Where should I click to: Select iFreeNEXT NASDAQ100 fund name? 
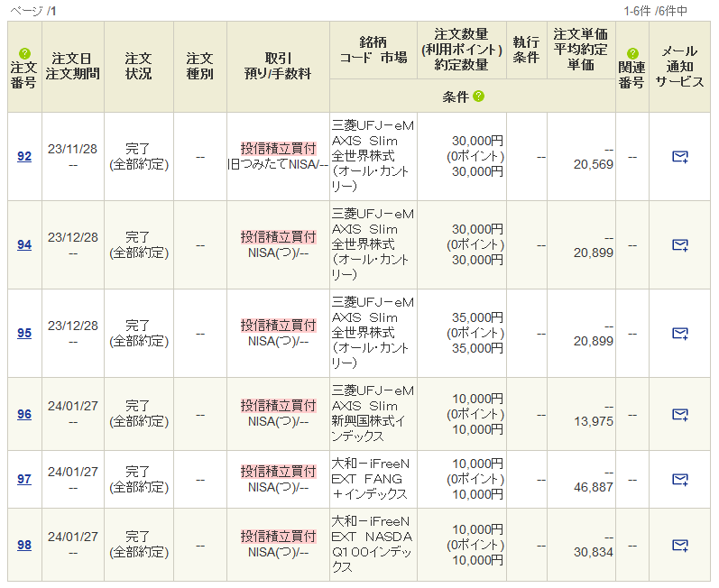[x=372, y=545]
